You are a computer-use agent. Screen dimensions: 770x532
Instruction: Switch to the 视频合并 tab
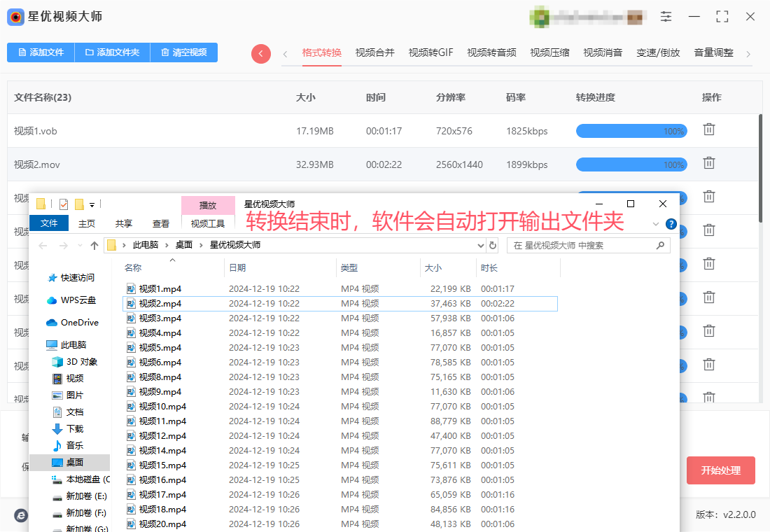point(375,52)
